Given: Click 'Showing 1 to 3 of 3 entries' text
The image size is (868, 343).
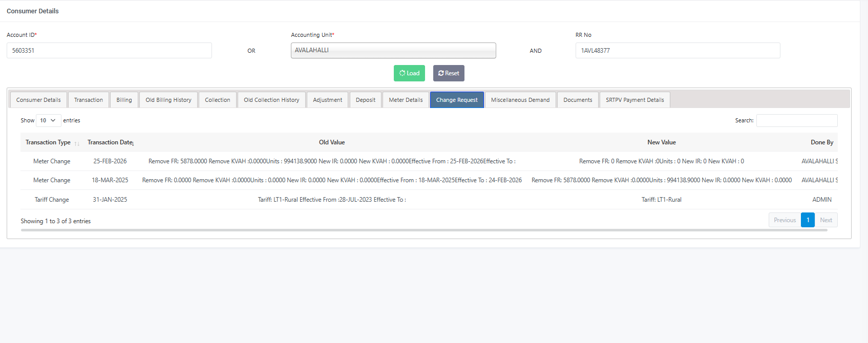Looking at the screenshot, I should 56,221.
